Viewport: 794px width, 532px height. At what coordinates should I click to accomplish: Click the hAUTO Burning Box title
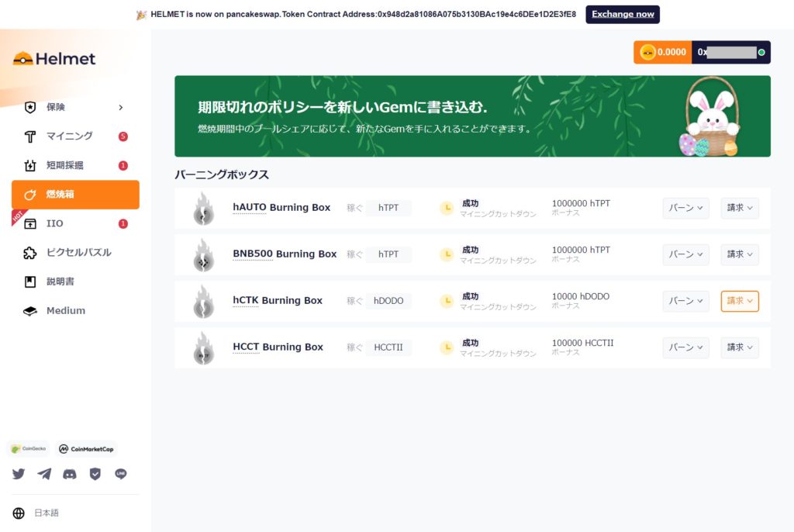click(281, 207)
